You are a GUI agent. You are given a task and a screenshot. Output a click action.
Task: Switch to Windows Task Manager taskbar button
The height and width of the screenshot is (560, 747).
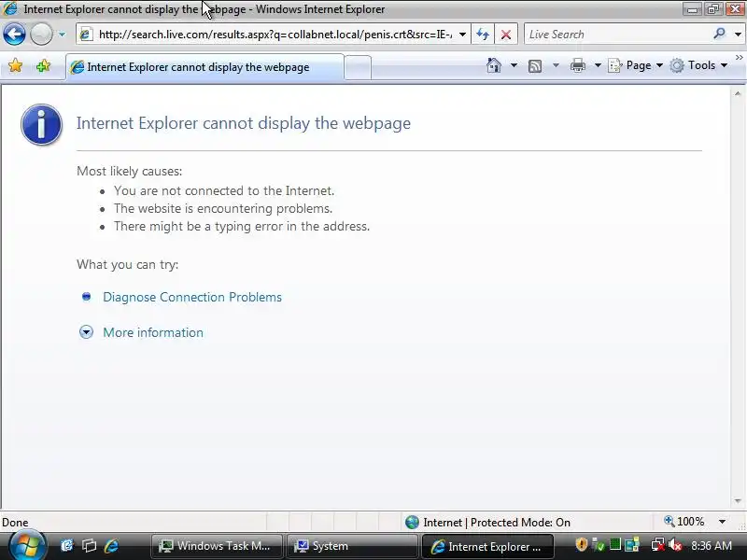tap(217, 546)
